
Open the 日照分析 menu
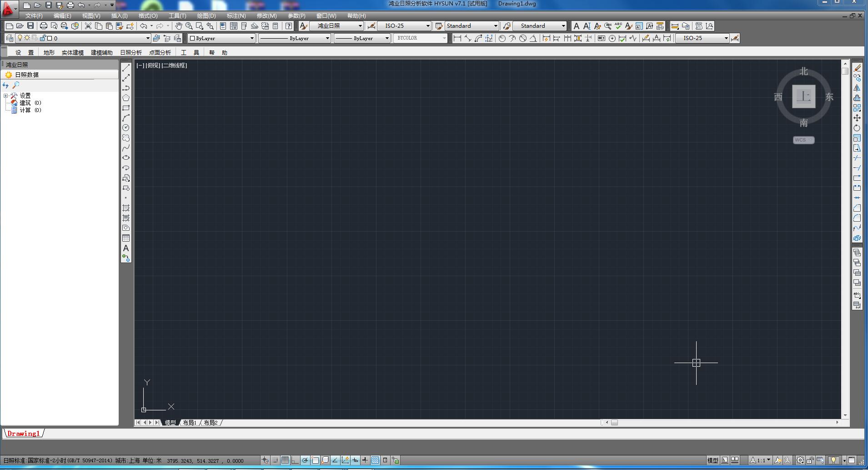(131, 53)
